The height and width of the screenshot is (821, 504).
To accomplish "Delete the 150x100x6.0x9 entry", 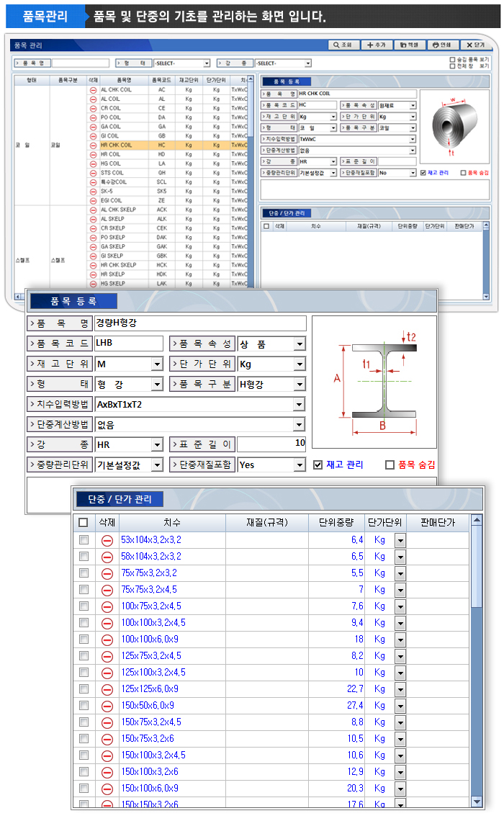I will (107, 789).
